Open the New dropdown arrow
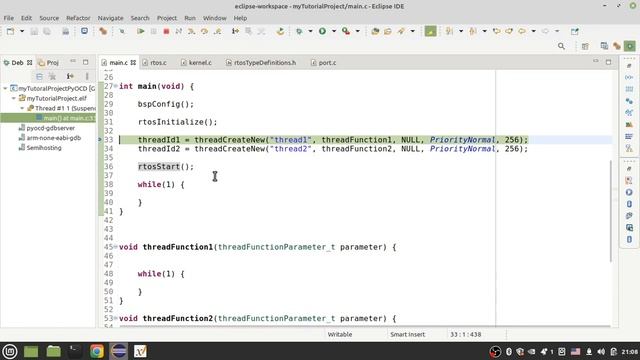Image resolution: width=640 pixels, height=360 pixels. 22,31
